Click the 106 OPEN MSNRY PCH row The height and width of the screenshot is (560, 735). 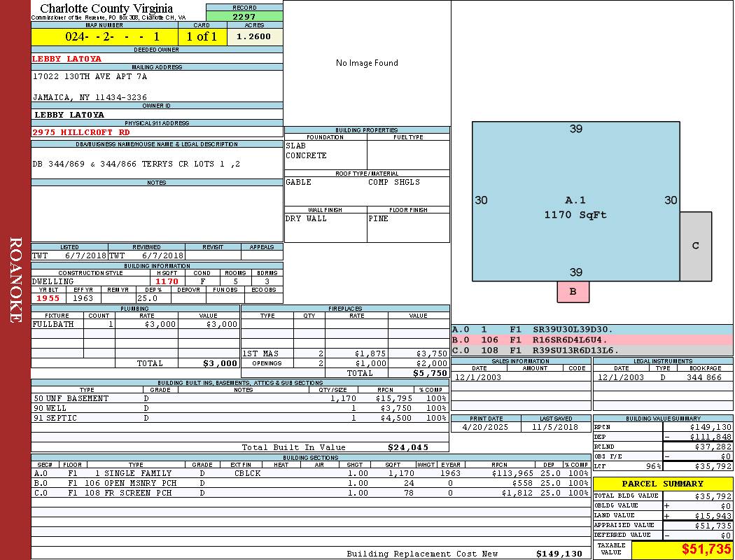point(311,484)
